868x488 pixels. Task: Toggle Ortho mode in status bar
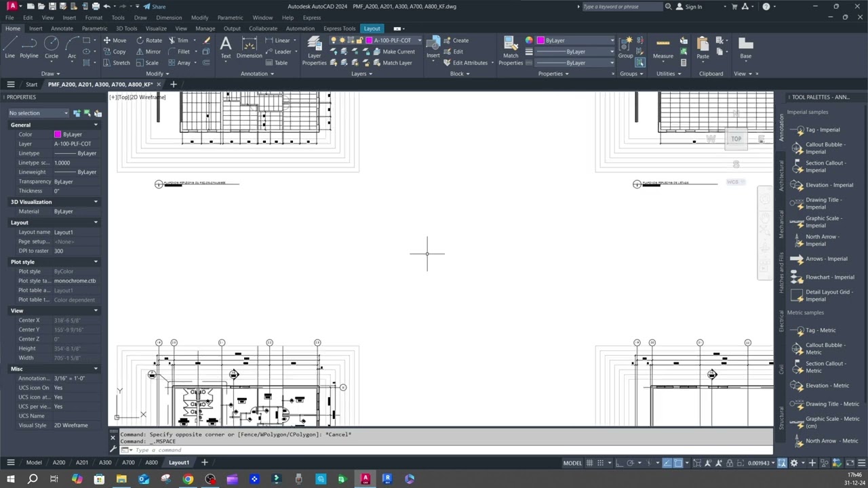tap(618, 463)
